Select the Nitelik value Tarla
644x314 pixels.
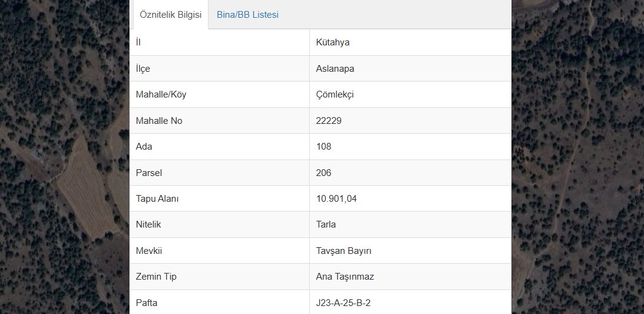click(326, 224)
